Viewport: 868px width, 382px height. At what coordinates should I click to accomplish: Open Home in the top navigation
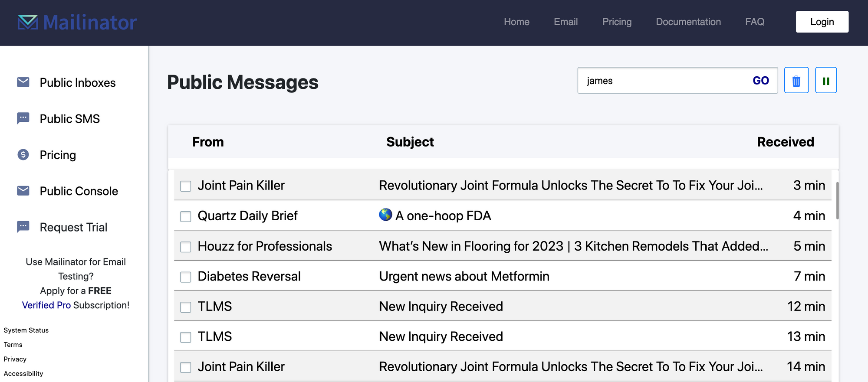coord(516,22)
